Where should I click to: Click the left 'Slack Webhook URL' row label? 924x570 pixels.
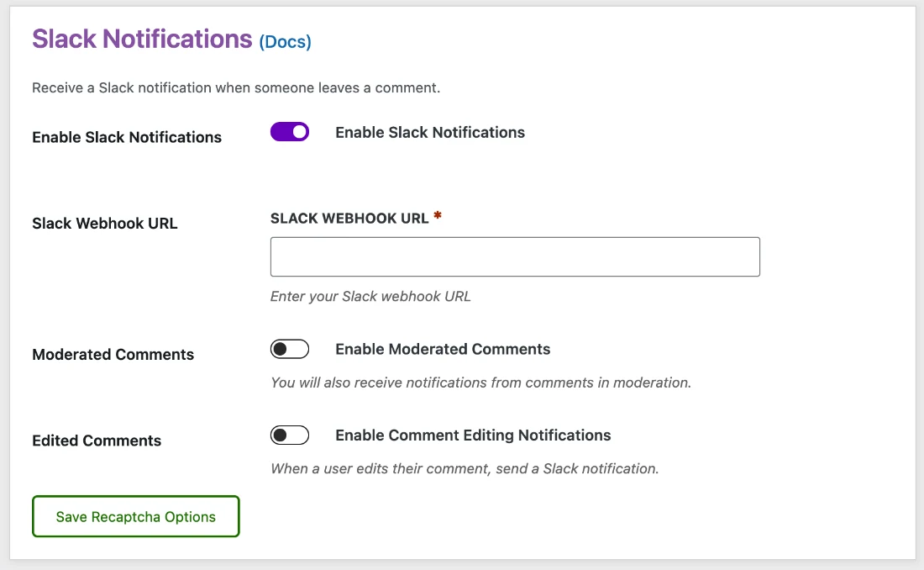tap(105, 224)
